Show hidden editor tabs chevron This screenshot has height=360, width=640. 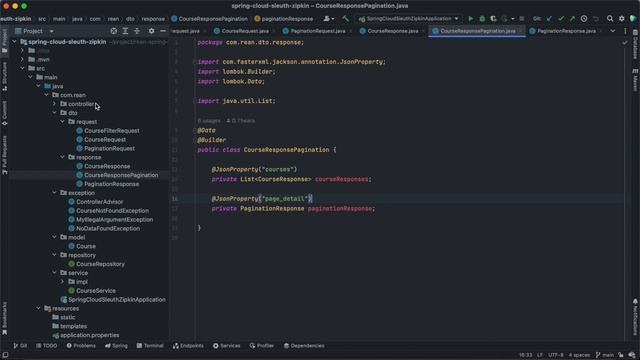(613, 31)
